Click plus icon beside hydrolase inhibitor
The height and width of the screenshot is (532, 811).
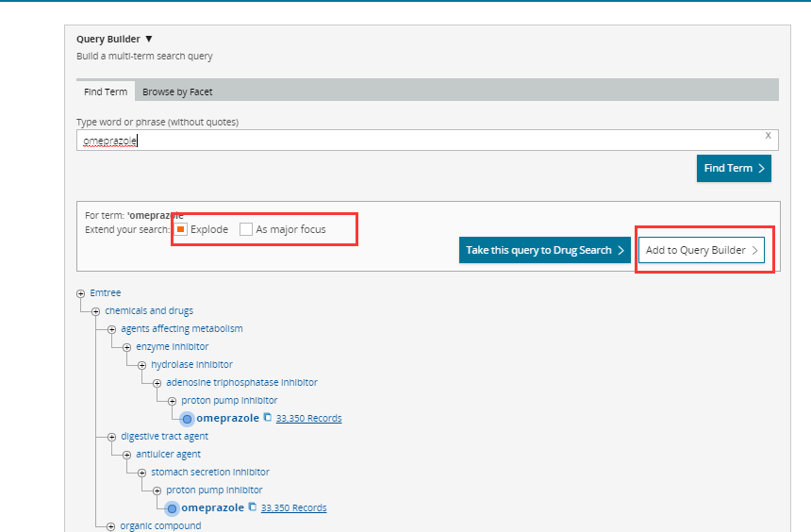coord(141,365)
